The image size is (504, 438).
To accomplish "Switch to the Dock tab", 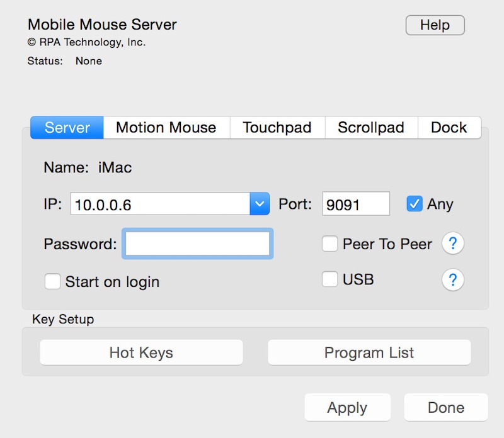I will (450, 127).
